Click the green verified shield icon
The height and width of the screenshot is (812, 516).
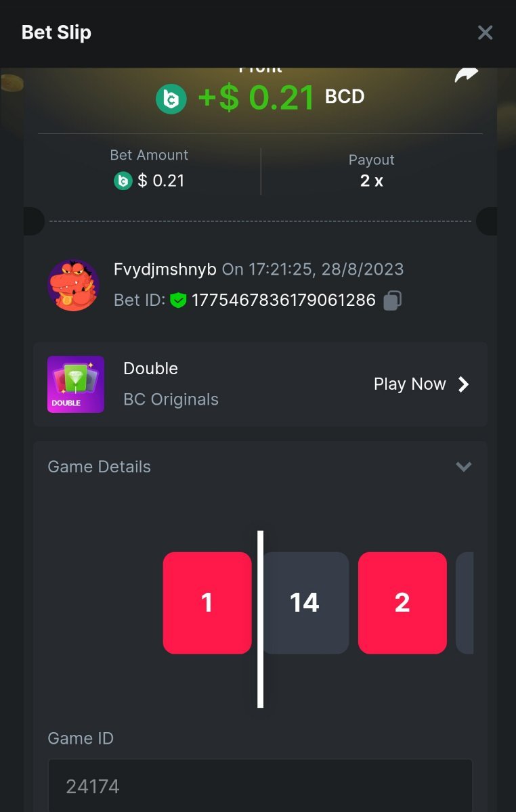tap(178, 300)
